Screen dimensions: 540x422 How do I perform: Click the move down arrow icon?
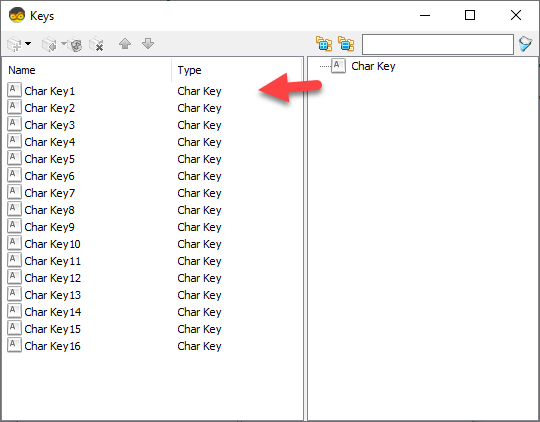coord(148,44)
